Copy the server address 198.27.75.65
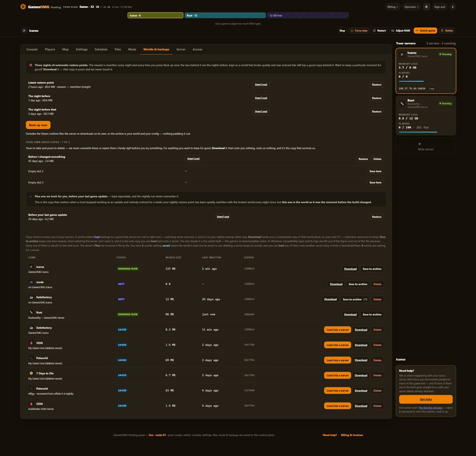This screenshot has height=456, width=476. pyautogui.click(x=431, y=89)
